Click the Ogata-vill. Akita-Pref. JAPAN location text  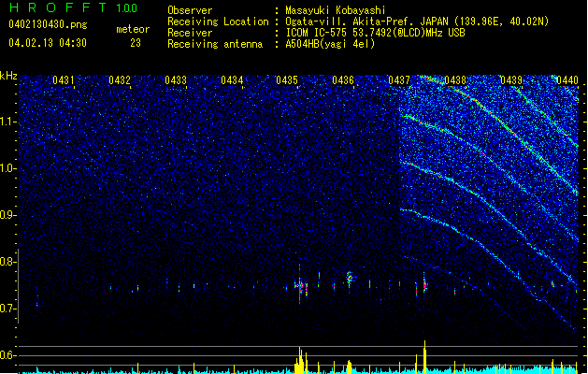point(417,22)
